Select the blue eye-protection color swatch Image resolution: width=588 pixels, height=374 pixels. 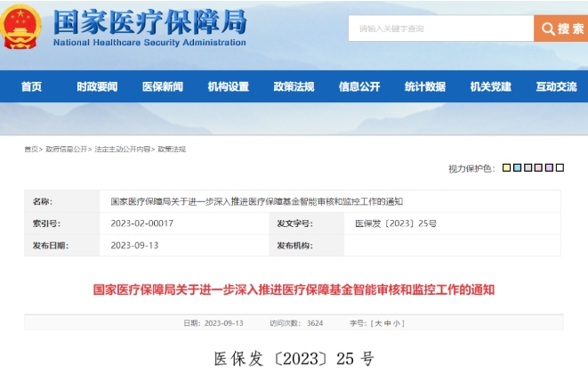517,167
